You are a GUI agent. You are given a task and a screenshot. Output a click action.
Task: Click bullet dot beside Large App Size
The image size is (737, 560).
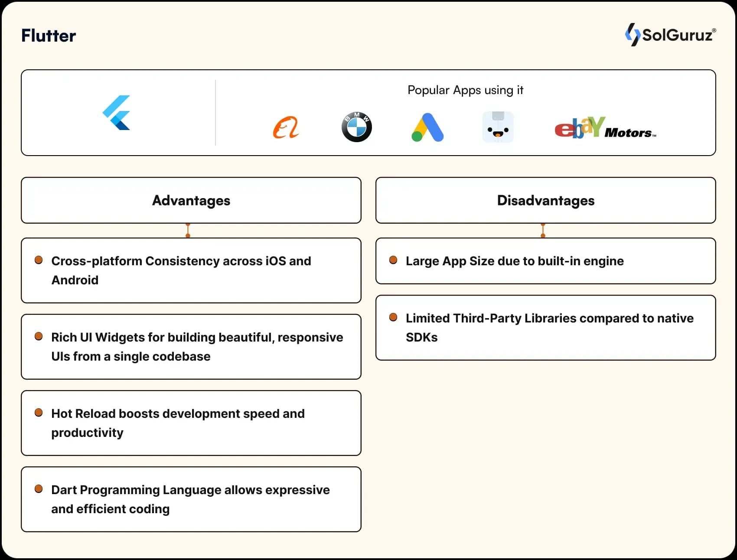[393, 260]
